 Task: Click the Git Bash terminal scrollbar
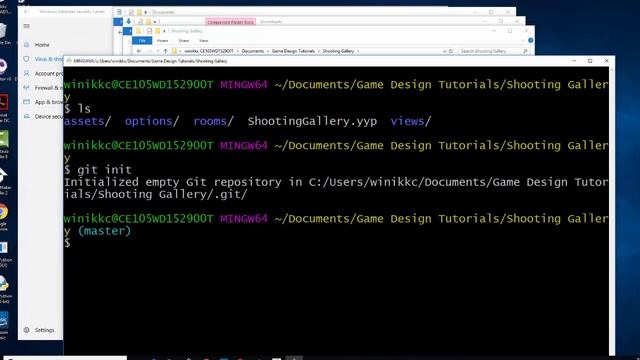click(611, 210)
